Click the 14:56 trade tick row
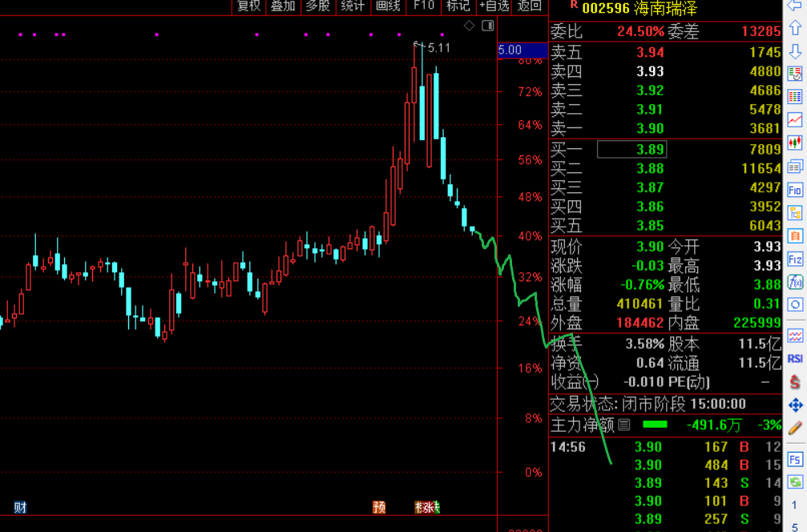This screenshot has width=807, height=532. [x=665, y=446]
